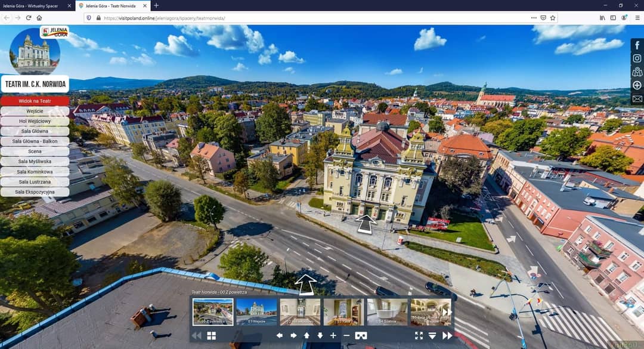Zoom in using the plus icon in the control bar
This screenshot has width=644, height=349.
[333, 335]
